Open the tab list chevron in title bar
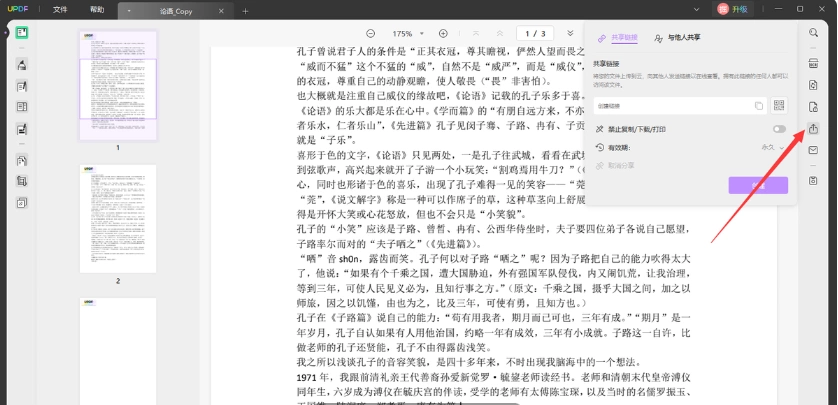Image resolution: width=838 pixels, height=405 pixels. (696, 9)
